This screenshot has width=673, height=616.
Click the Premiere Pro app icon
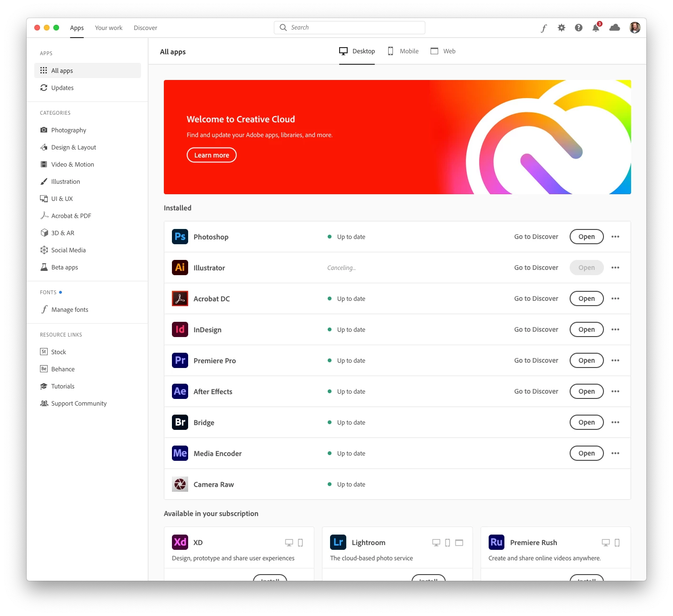pos(180,360)
